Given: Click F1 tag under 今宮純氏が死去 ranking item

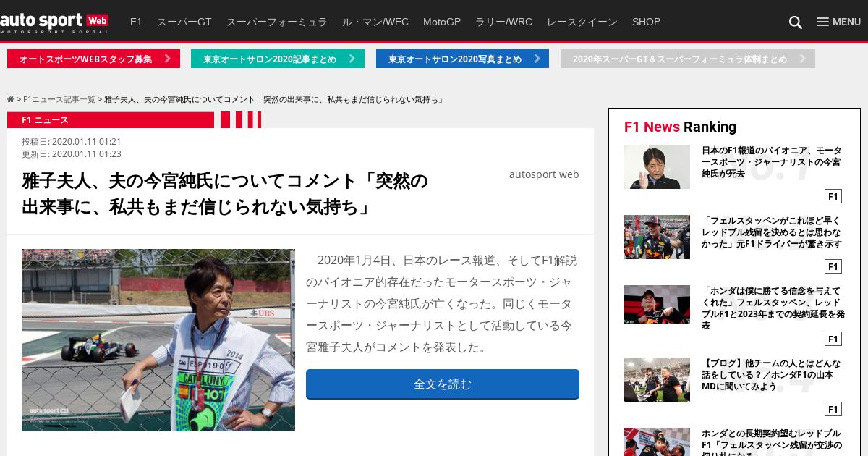Looking at the screenshot, I should (833, 196).
